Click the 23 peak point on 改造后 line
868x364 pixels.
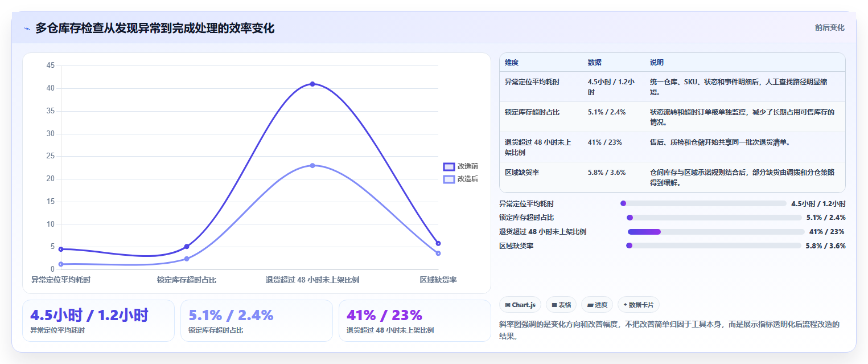(x=312, y=165)
